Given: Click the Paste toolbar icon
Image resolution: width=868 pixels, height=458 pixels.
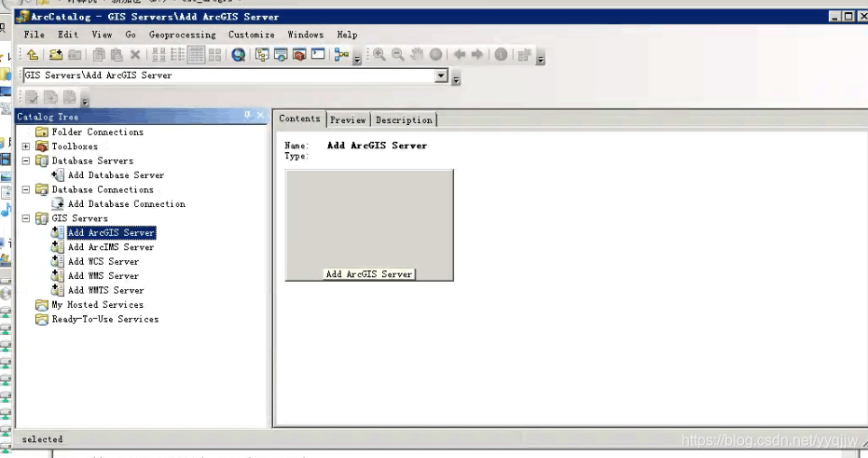Looking at the screenshot, I should pos(117,54).
